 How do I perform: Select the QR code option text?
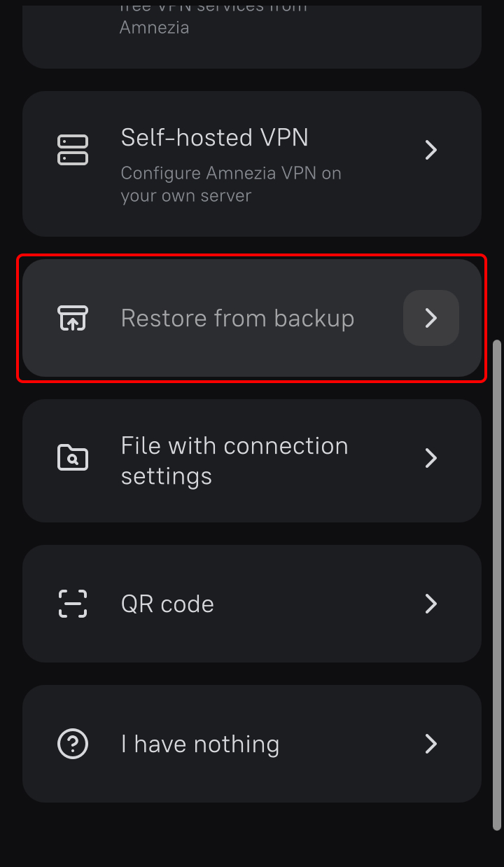167,604
